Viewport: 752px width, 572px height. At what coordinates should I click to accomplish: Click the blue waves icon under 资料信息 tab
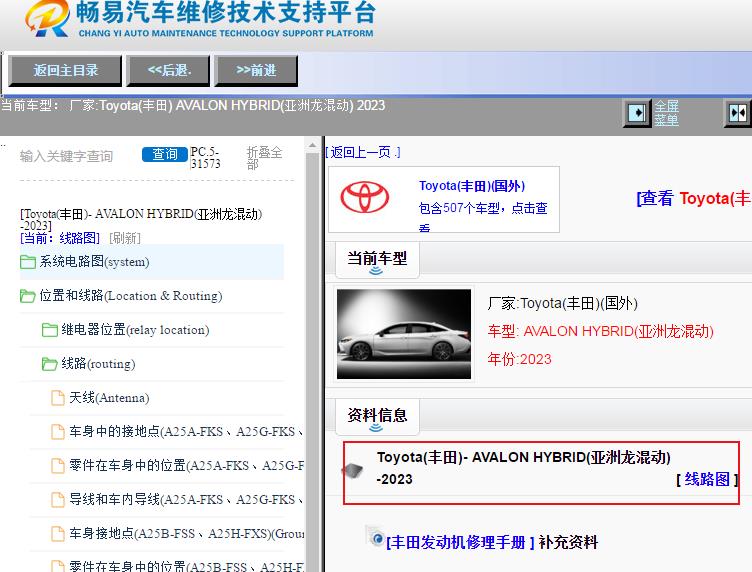[376, 428]
